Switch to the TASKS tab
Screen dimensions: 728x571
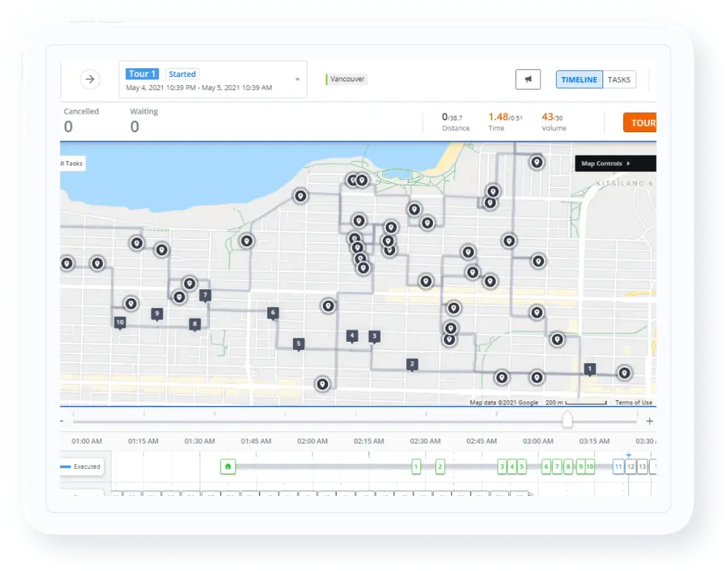(619, 79)
